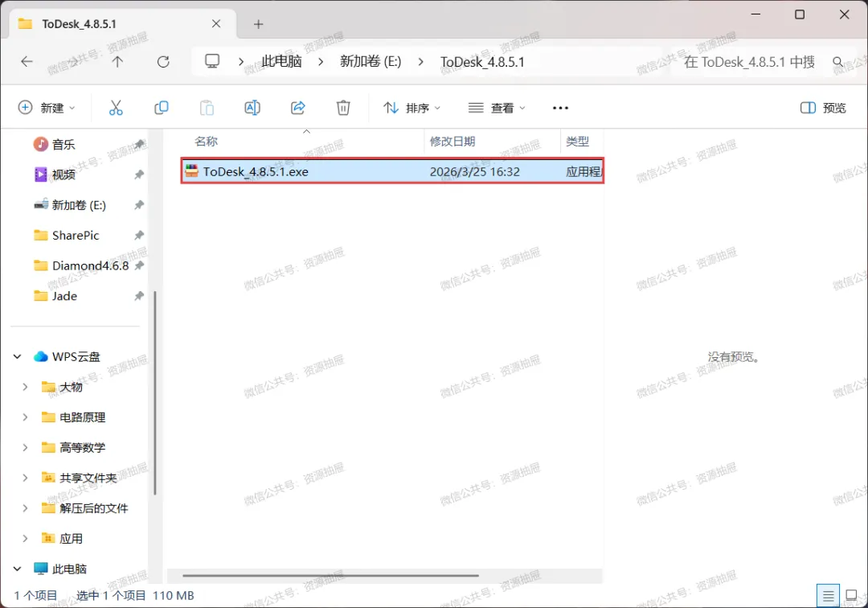Unpin SharePic using its pin icon
This screenshot has height=608, width=868.
[x=139, y=236]
